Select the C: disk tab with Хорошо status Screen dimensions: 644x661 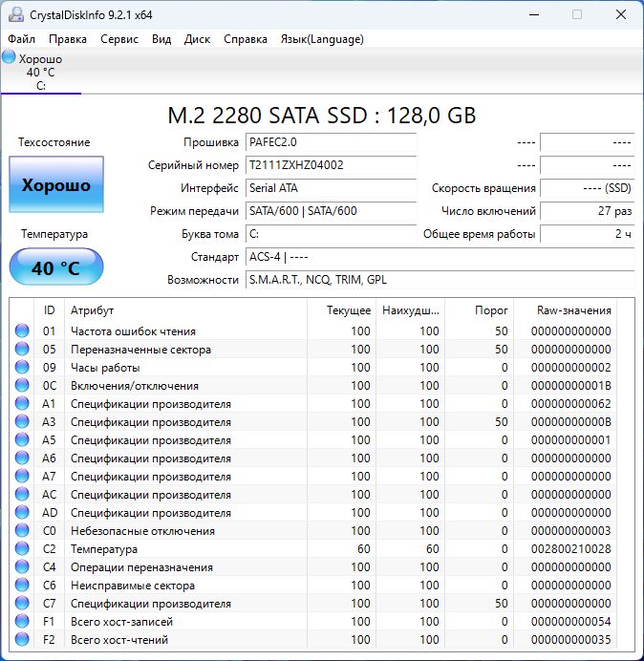click(x=40, y=72)
